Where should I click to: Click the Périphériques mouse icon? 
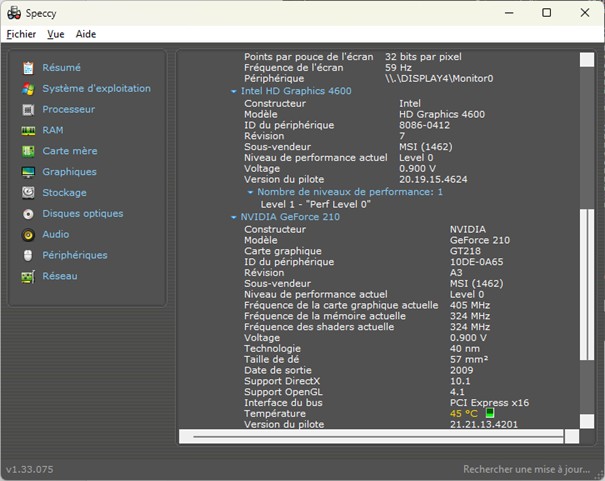tap(27, 256)
